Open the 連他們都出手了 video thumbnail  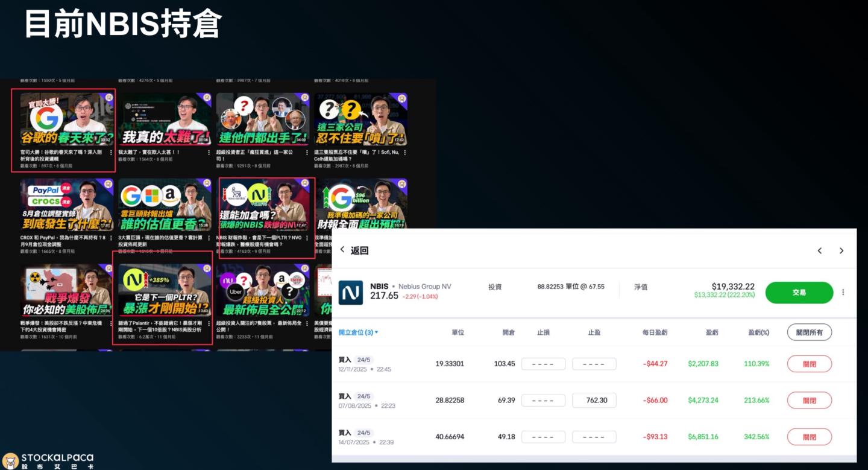tap(262, 119)
